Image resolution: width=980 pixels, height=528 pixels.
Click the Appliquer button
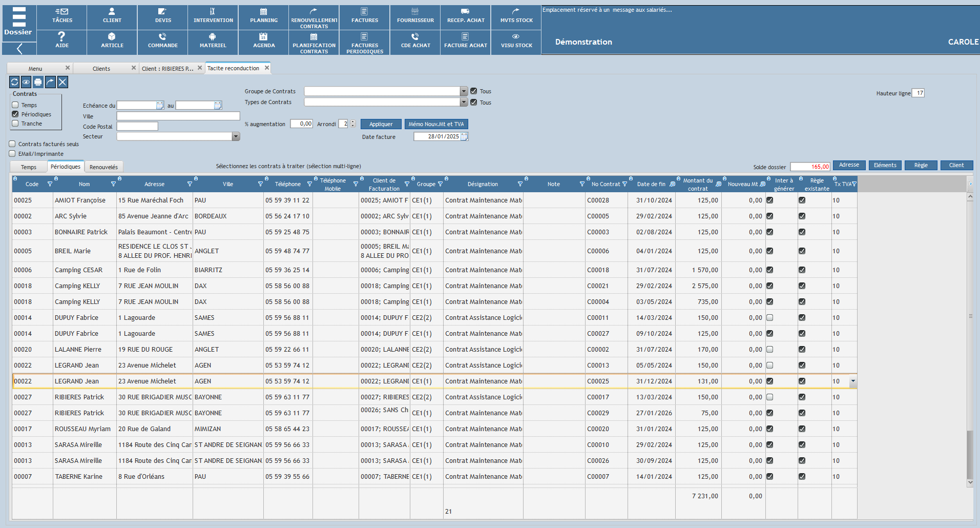point(381,124)
